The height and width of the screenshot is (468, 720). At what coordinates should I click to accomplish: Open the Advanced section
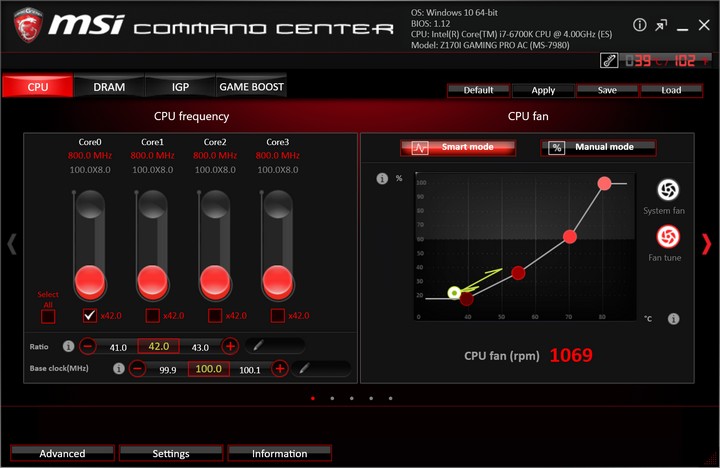(62, 453)
